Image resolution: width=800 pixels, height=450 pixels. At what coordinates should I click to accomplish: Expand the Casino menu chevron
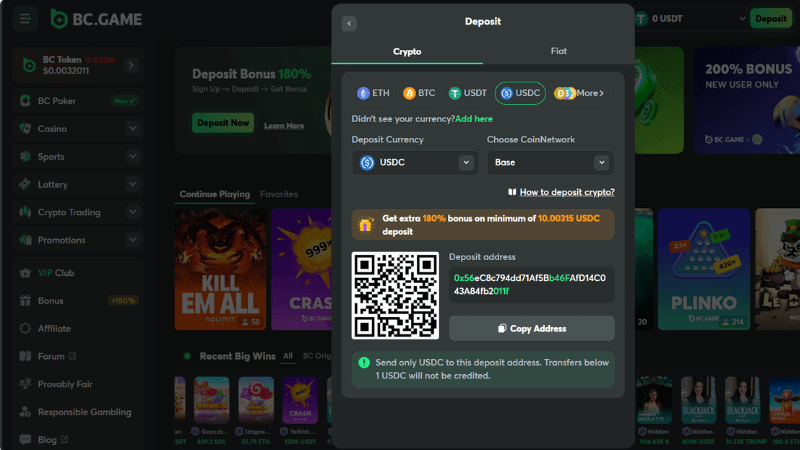pos(133,129)
